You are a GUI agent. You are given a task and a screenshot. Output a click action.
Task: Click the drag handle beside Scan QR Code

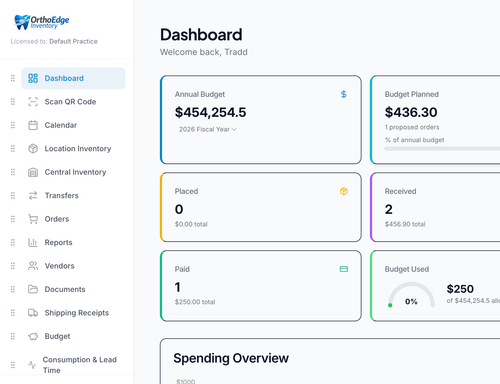13,102
